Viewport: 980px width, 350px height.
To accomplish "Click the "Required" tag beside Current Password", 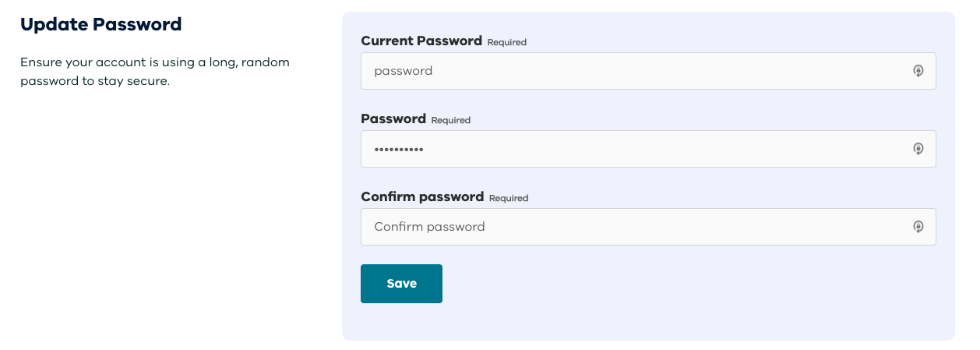I will tap(507, 42).
